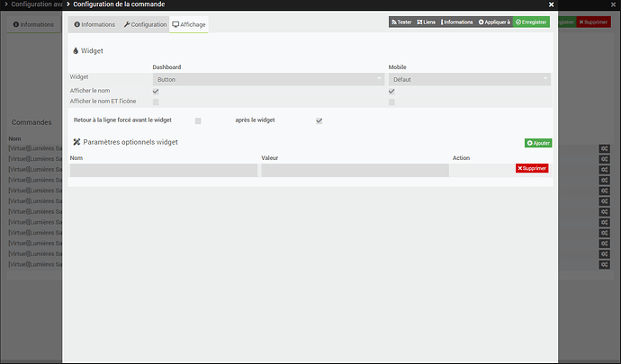Toggle Afficher le nom for Dashboard

[x=156, y=92]
